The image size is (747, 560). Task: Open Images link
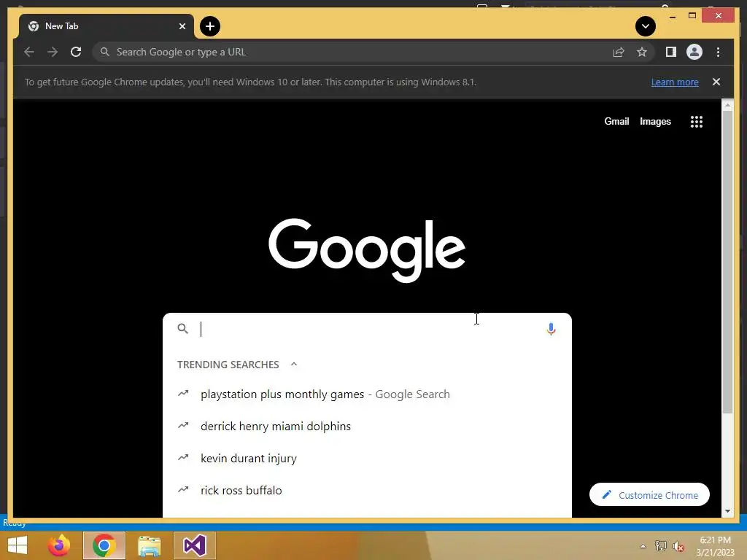[x=655, y=122]
